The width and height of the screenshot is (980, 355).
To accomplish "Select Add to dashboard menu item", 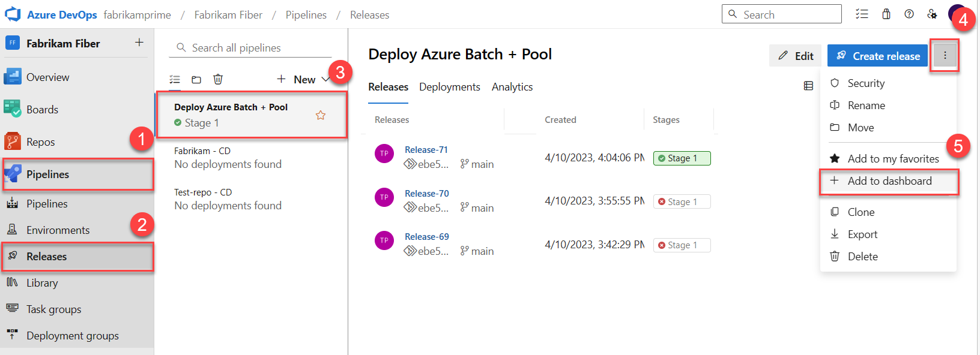I will point(889,181).
